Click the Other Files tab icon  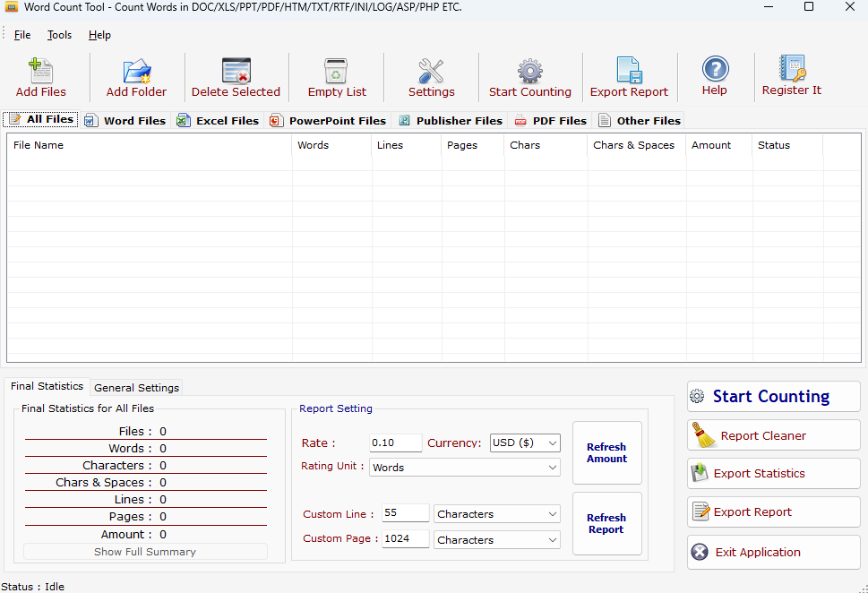pos(605,120)
